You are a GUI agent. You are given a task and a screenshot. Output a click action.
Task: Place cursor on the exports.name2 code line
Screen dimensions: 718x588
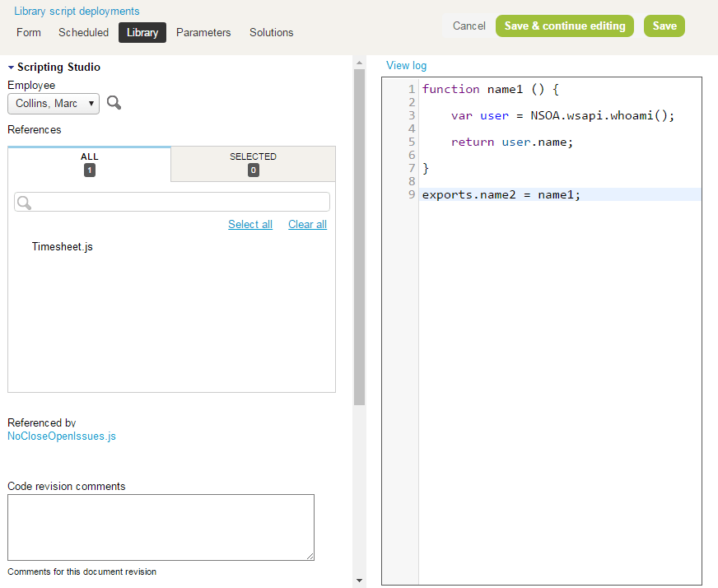(x=501, y=194)
